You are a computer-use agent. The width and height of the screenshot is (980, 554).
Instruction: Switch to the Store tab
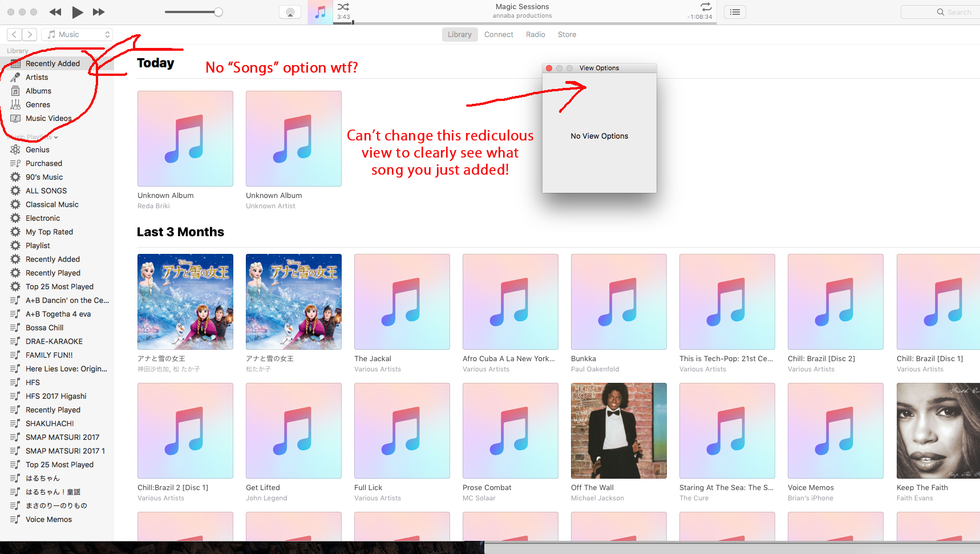pos(567,35)
